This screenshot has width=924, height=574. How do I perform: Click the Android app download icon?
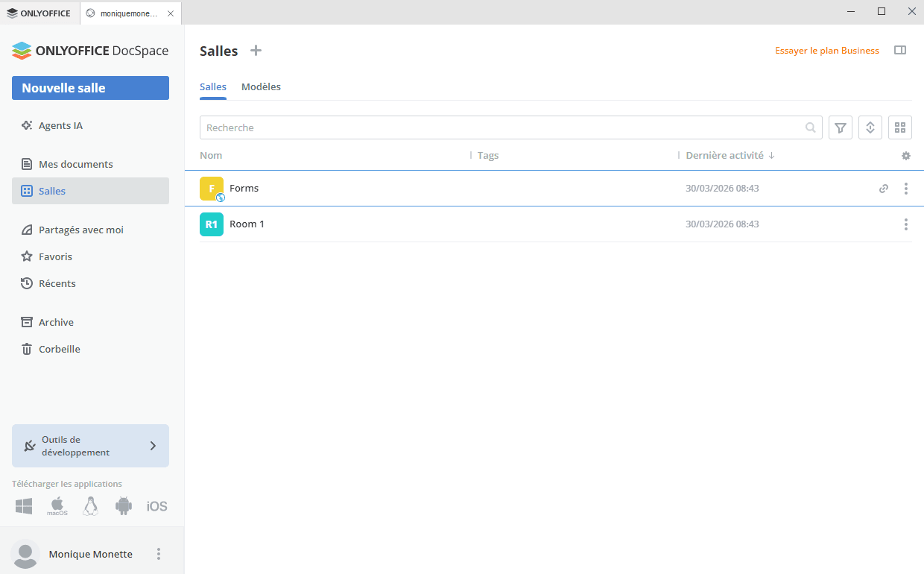(124, 506)
